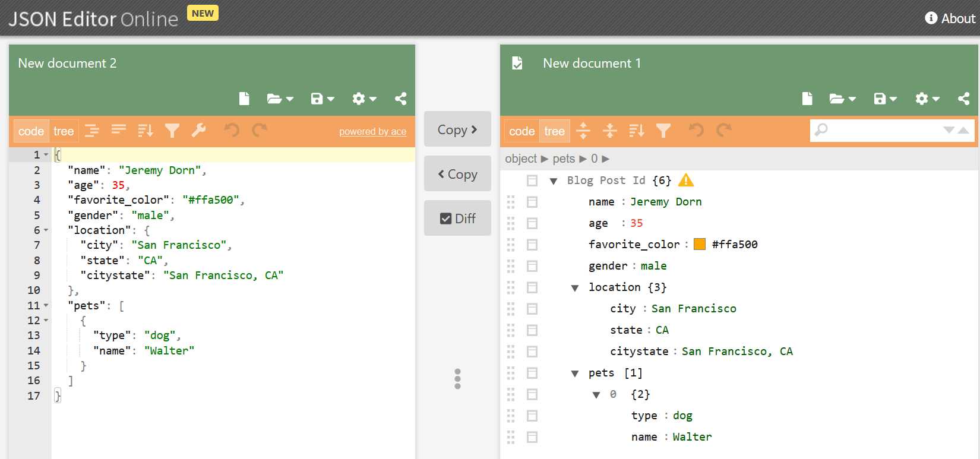Image resolution: width=980 pixels, height=459 pixels.
Task: Open save menu in left panel
Action: pos(323,99)
